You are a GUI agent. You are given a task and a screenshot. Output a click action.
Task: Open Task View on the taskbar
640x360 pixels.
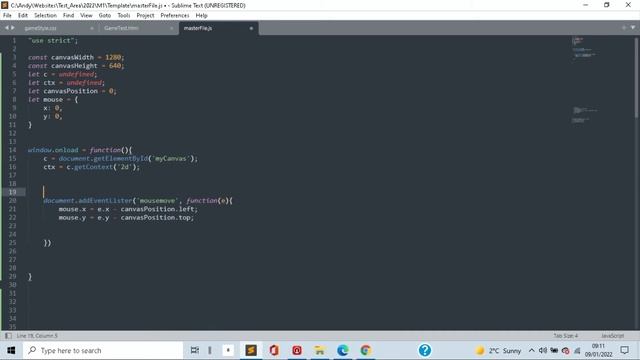click(195, 350)
